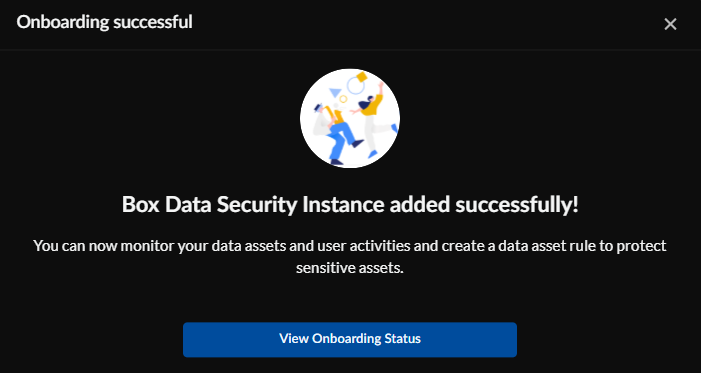The height and width of the screenshot is (373, 701).
Task: Click the "Onboarding successful" dialog title
Action: pyautogui.click(x=104, y=22)
